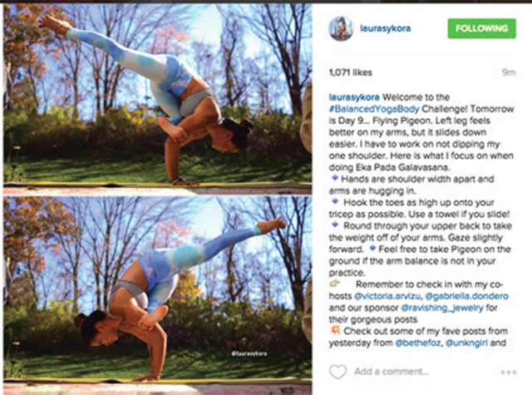Open laurasykora's profile picture avatar
The image size is (532, 395).
pos(341,28)
